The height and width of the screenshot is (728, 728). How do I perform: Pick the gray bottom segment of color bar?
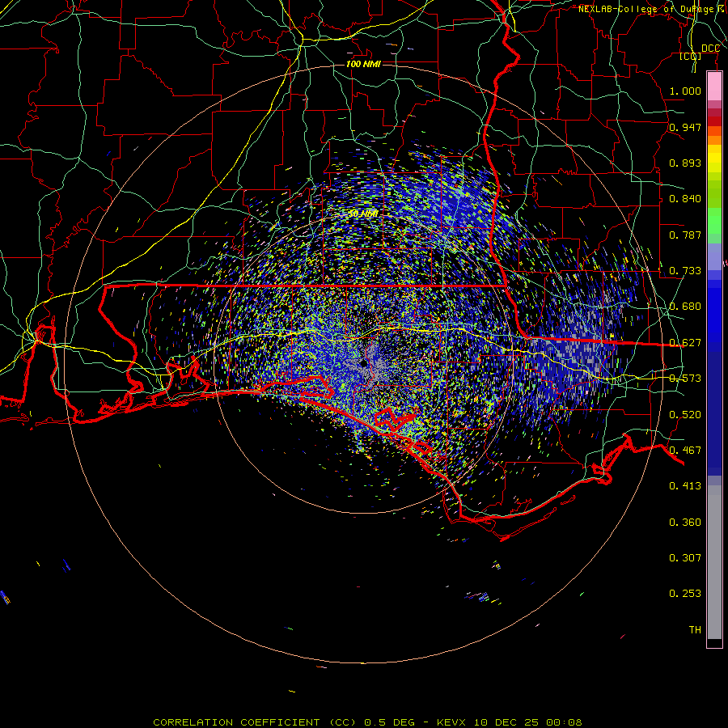pyautogui.click(x=714, y=562)
